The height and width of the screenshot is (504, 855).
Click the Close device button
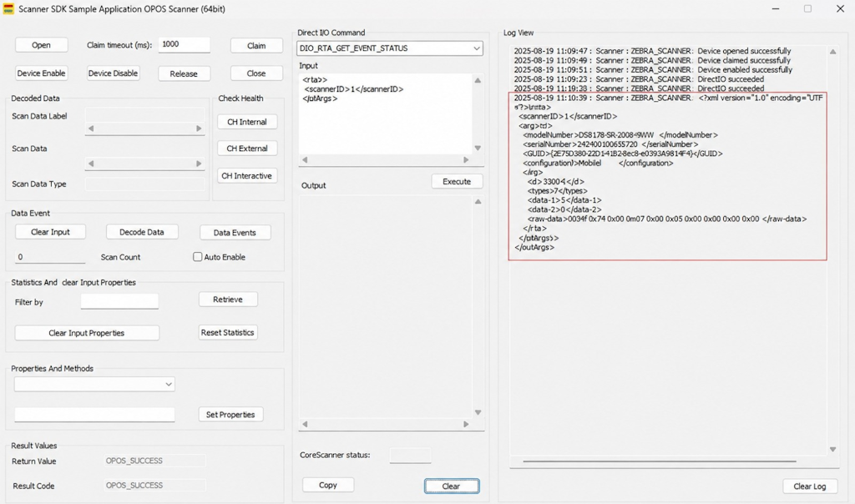click(x=256, y=73)
